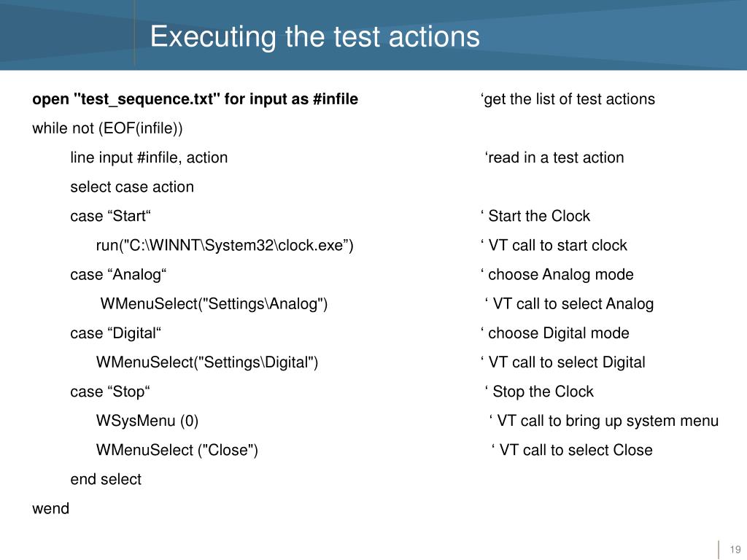The height and width of the screenshot is (560, 747).
Task: Click the case "Stop" line
Action: [110, 392]
